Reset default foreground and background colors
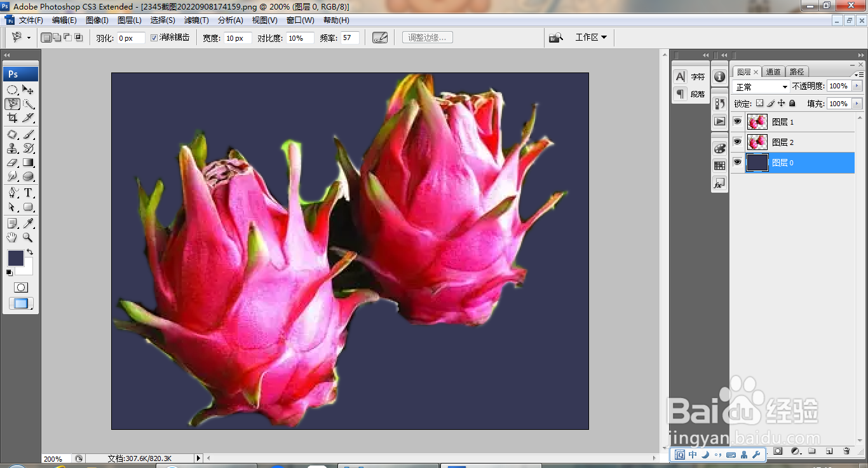Viewport: 868px width, 468px height. [10, 273]
